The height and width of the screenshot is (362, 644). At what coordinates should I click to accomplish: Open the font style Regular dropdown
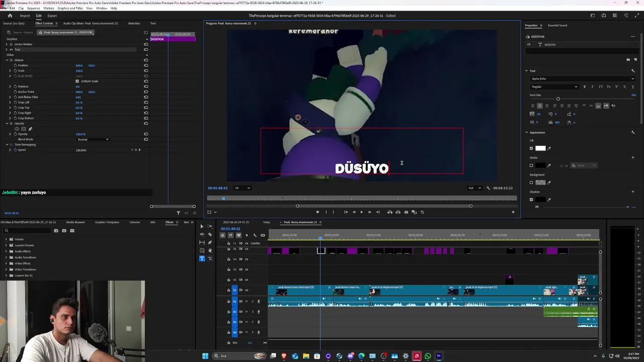point(554,87)
